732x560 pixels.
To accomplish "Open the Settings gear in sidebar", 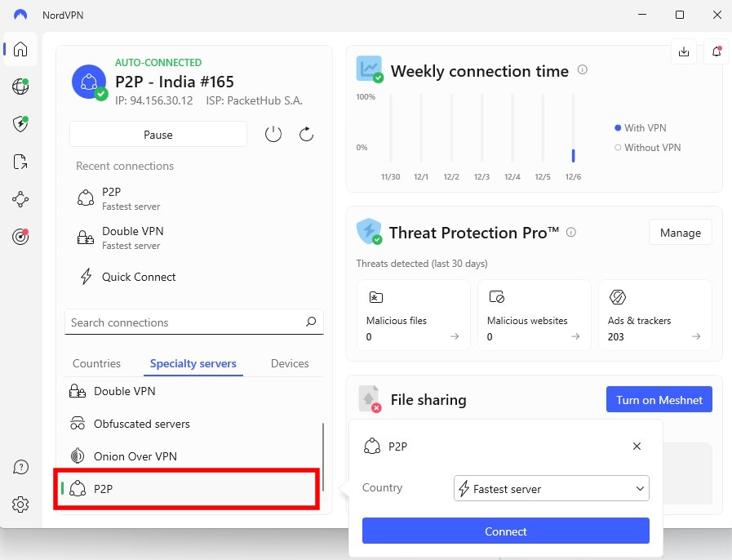I will pos(20,504).
